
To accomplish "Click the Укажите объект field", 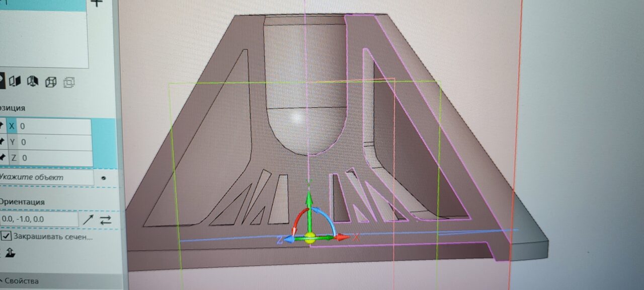I will tap(45, 178).
